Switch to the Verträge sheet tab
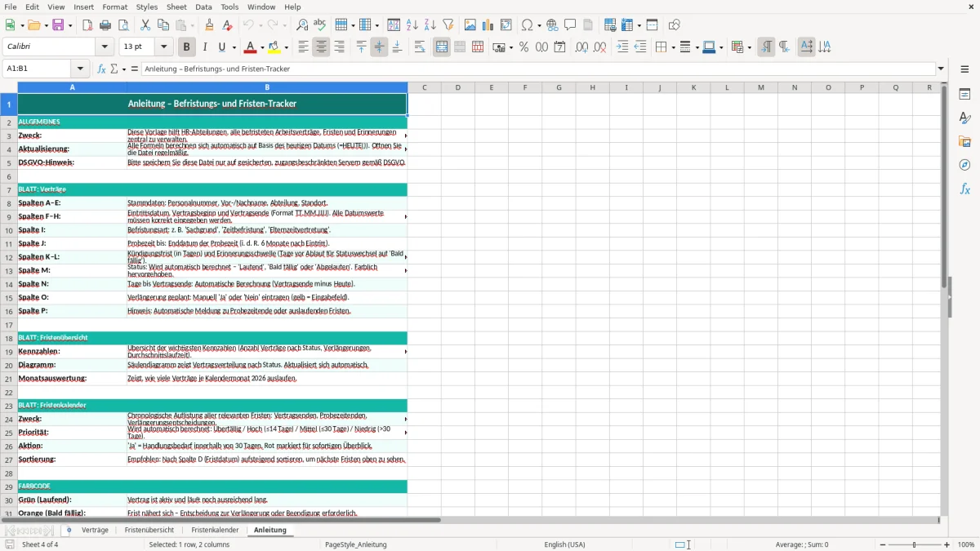 pyautogui.click(x=95, y=530)
